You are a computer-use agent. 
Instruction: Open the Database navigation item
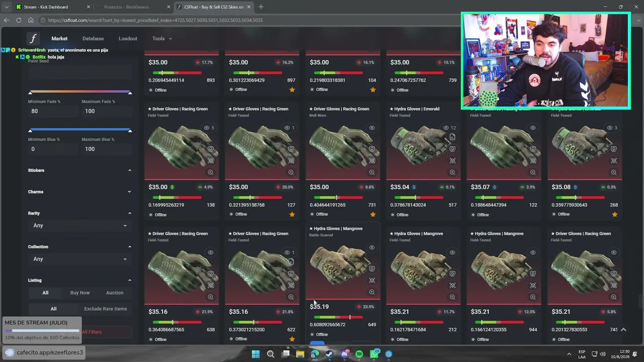point(93,39)
